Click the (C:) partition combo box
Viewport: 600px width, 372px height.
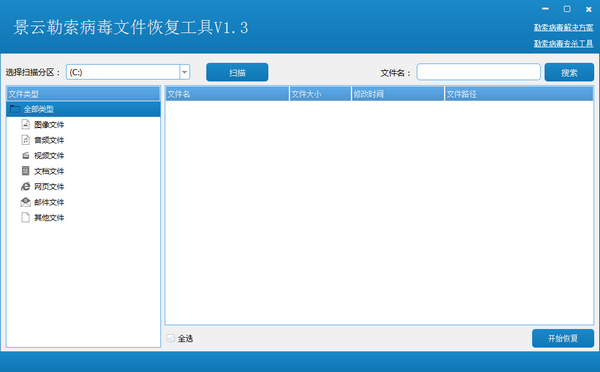128,72
